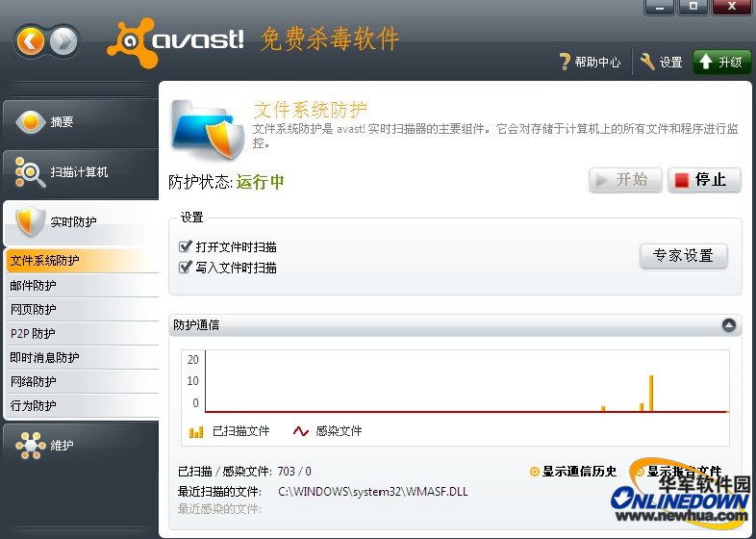The height and width of the screenshot is (539, 756).
Task: Click the grey play triangle icon
Action: coord(601,180)
